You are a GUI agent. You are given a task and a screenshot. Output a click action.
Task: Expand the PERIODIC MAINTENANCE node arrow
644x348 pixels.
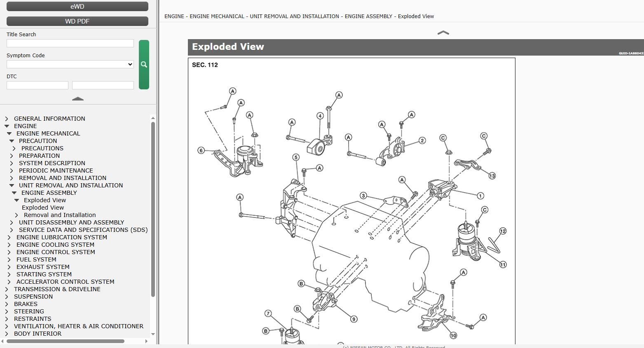click(x=12, y=170)
